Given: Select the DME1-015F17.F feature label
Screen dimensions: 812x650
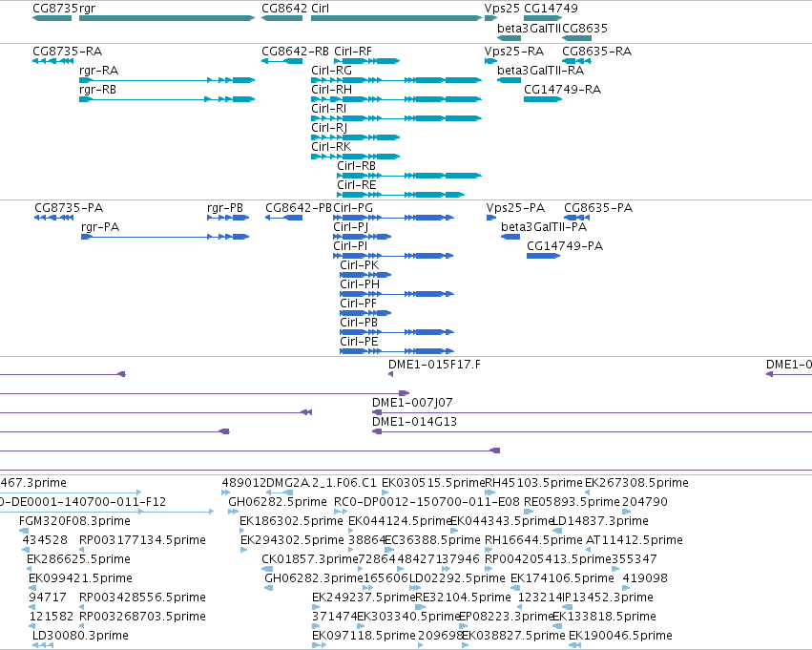Looking at the screenshot, I should [x=434, y=365].
